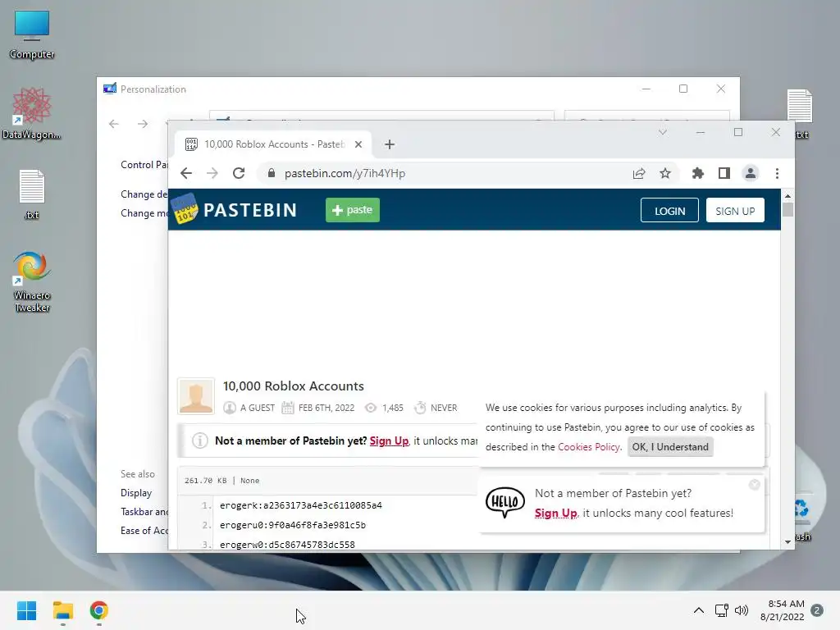
Task: Close the 10,000 Roblox Accounts tab
Action: pyautogui.click(x=358, y=144)
